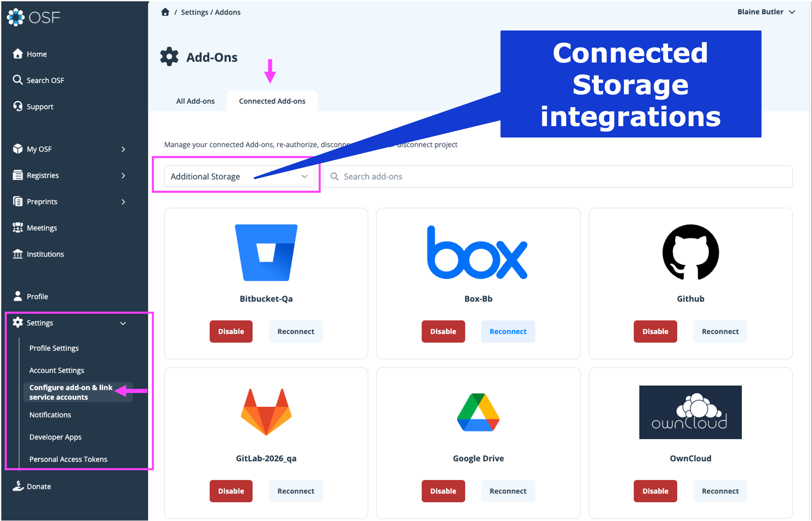This screenshot has height=521, width=812.
Task: Open Personal Access Tokens settings
Action: tap(68, 459)
